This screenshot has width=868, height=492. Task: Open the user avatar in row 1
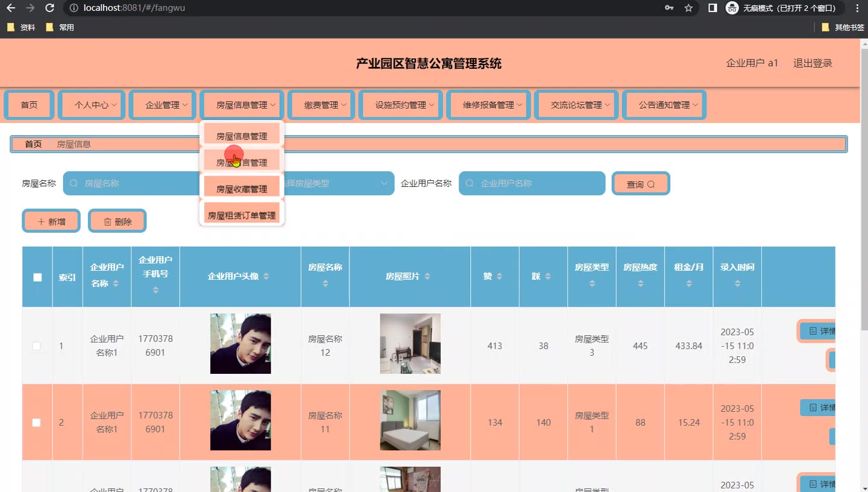click(x=241, y=344)
